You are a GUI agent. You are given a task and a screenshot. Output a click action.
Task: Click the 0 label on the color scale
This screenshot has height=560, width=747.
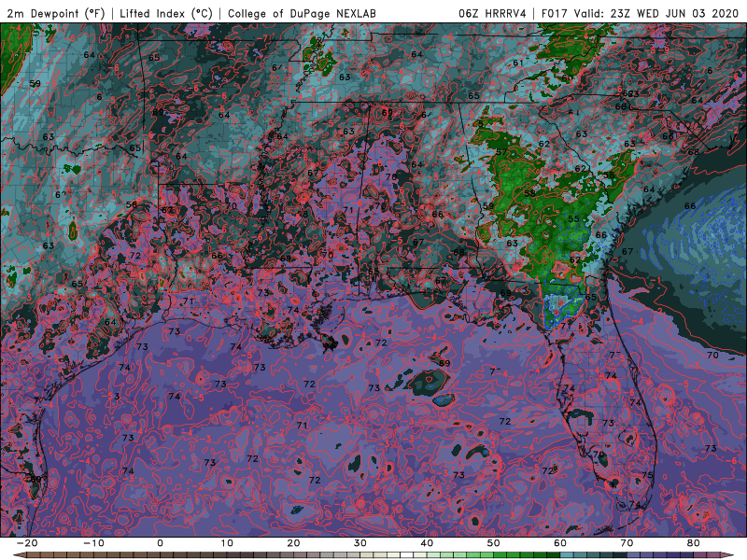(x=160, y=543)
